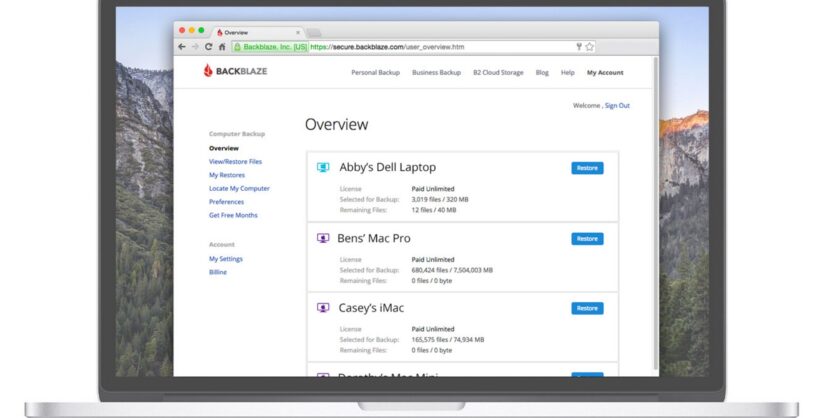826x418 pixels.
Task: Select the Overview browser tab
Action: [258, 33]
